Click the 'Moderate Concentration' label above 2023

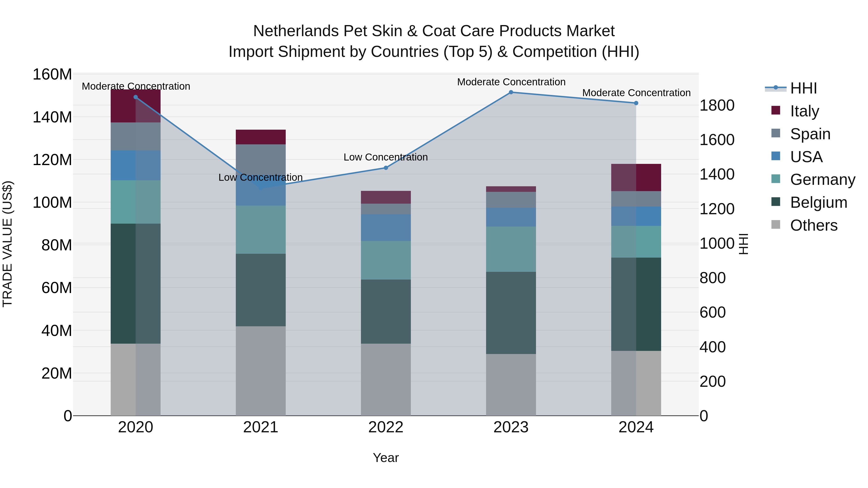511,82
